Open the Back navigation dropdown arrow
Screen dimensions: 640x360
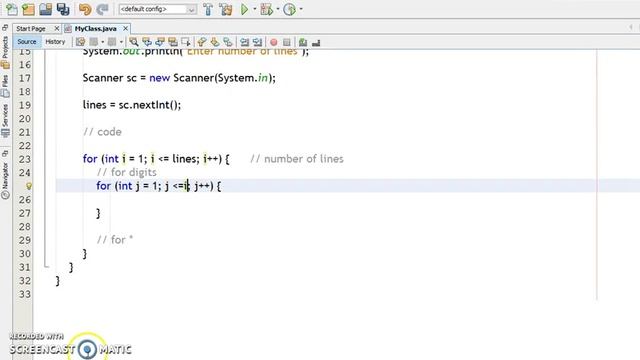point(102,42)
